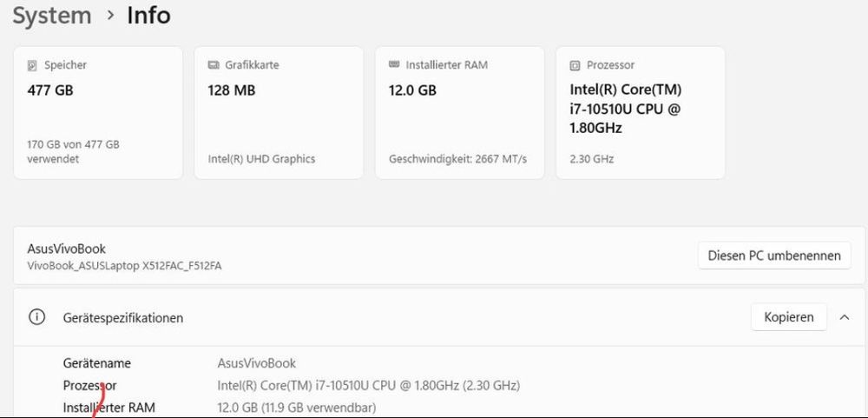Click the info icon beside Gerätespezifikationen
The width and height of the screenshot is (868, 418).
click(36, 318)
